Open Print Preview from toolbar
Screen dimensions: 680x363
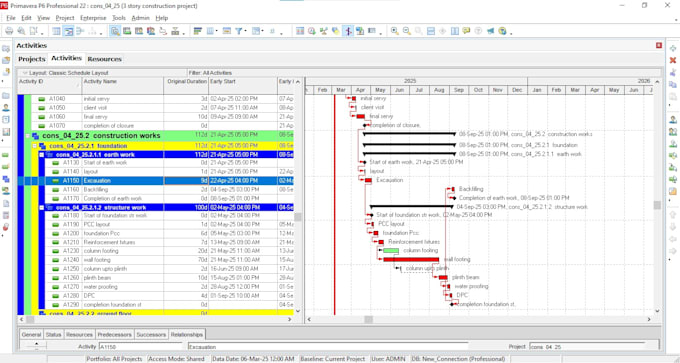pos(21,31)
